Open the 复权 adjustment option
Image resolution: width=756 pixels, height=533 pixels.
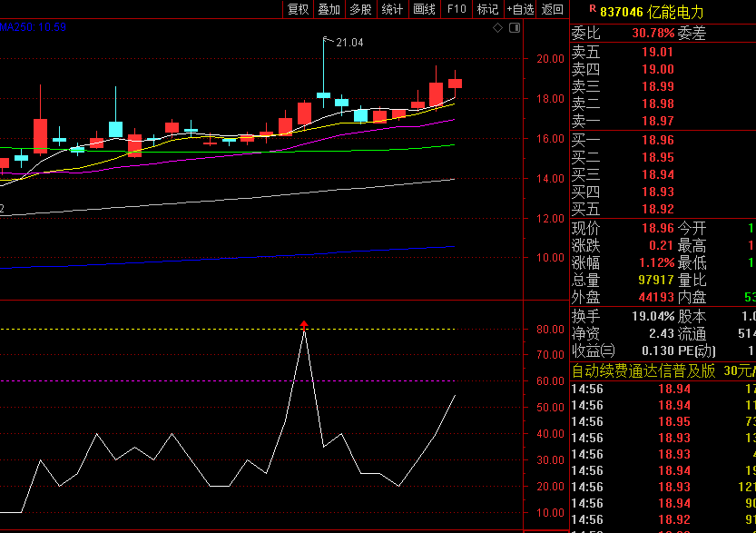pyautogui.click(x=298, y=9)
